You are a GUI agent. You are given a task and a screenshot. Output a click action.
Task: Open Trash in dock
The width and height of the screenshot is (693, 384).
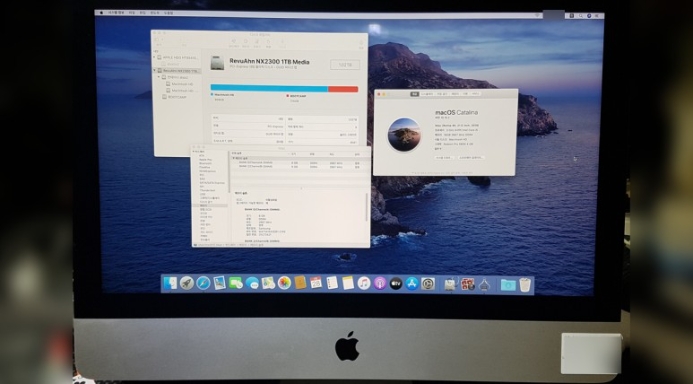coord(525,285)
